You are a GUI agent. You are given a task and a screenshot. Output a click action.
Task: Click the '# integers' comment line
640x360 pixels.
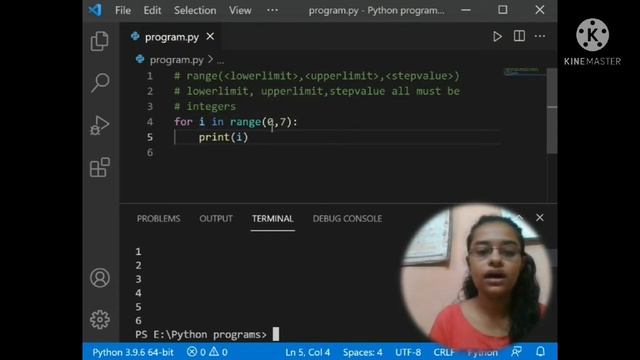click(205, 107)
